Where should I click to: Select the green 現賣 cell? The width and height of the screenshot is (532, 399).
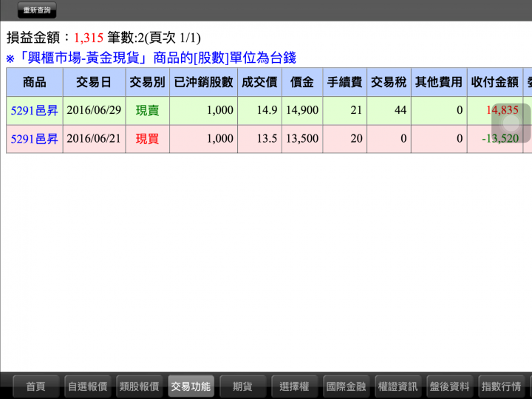[x=147, y=110]
